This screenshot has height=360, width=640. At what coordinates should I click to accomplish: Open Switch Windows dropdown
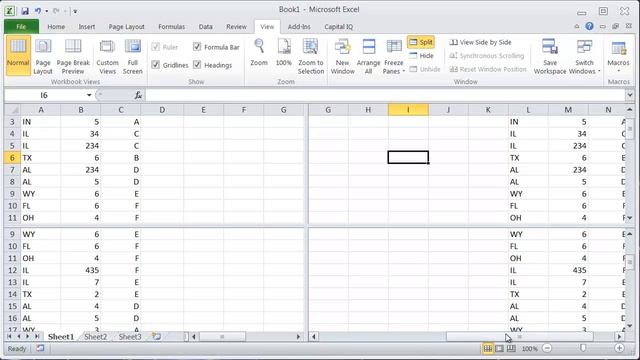pos(584,56)
